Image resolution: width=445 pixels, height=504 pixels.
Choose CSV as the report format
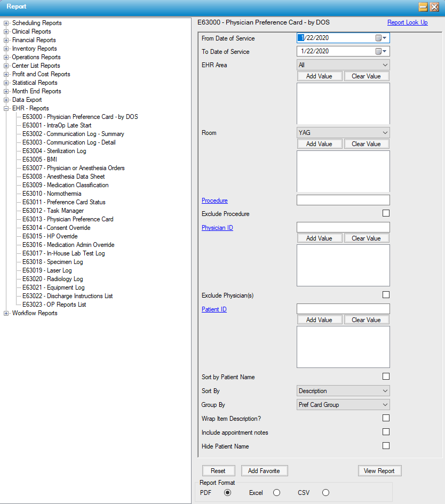click(x=325, y=493)
